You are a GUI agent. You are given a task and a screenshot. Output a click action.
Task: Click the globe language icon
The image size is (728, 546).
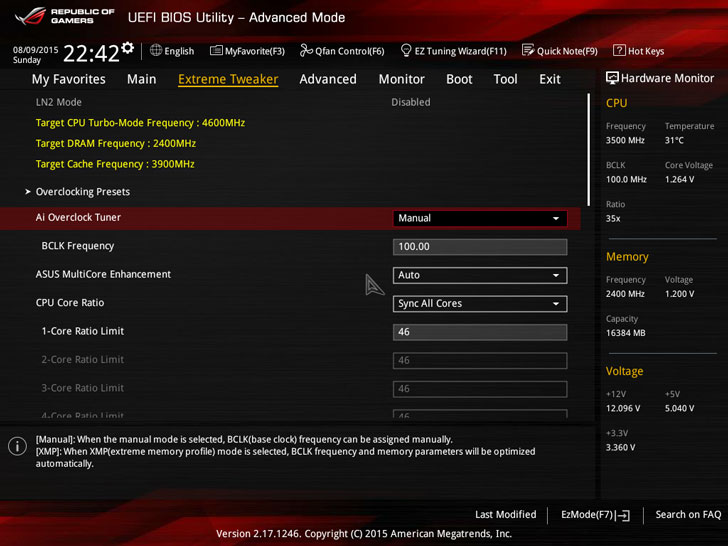(156, 51)
